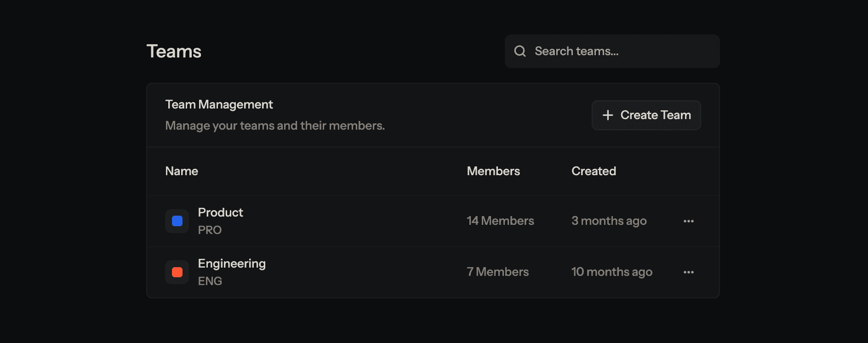The image size is (868, 343).
Task: Open more options for Product team
Action: pos(688,221)
